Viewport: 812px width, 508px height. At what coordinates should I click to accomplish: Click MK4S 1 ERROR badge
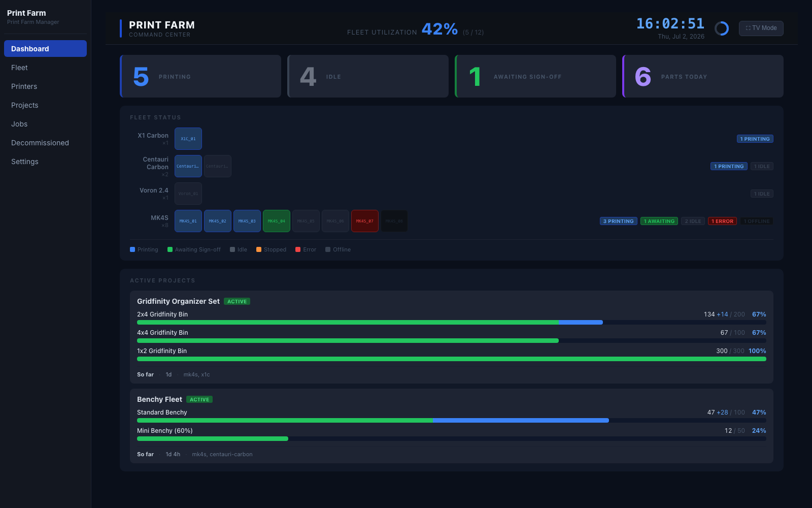click(722, 221)
